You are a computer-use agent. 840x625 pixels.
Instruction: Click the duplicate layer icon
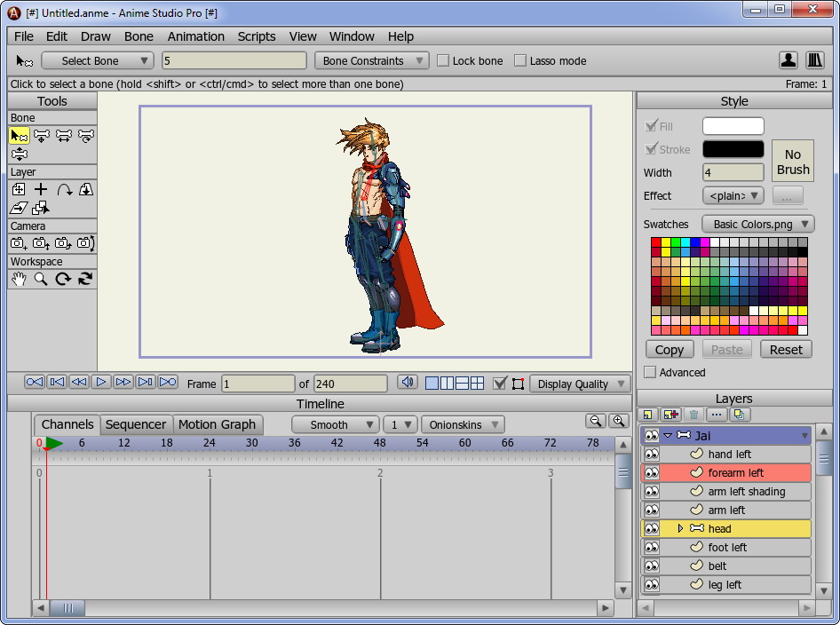[740, 415]
